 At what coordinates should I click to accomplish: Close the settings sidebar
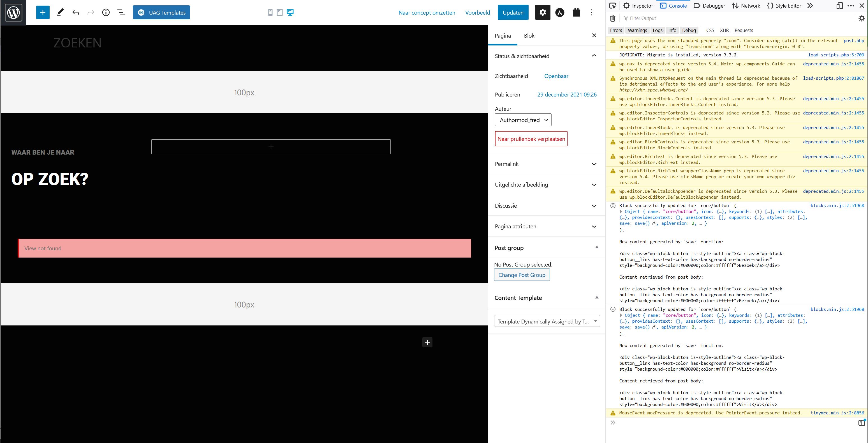[594, 35]
